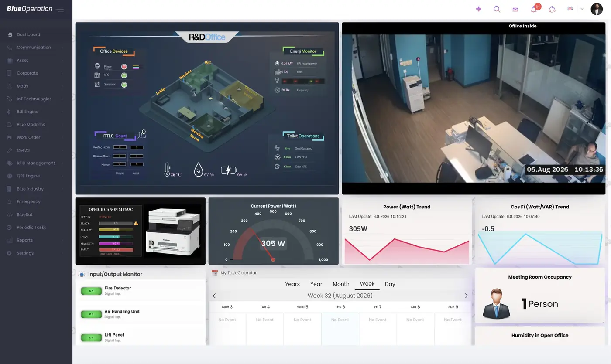The image size is (611, 364).
Task: Expand the IoT Technologies sidebar chevron
Action: tap(62, 99)
